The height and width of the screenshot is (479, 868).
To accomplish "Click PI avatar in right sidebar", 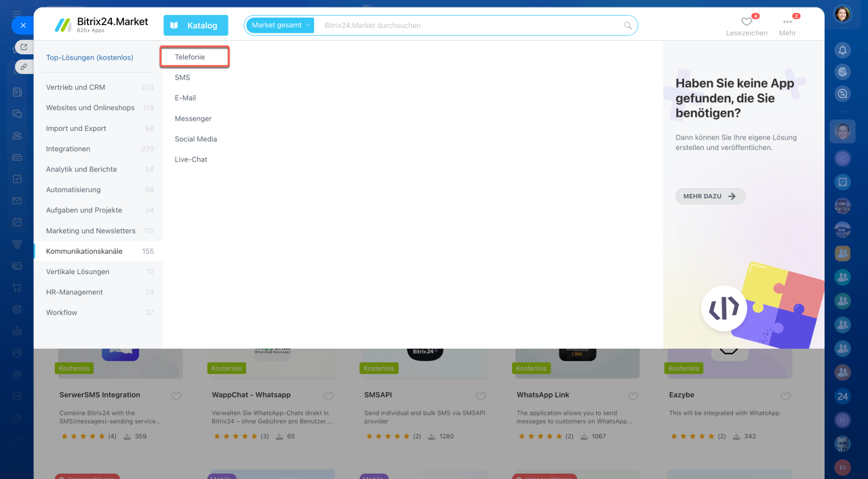I will 842,467.
